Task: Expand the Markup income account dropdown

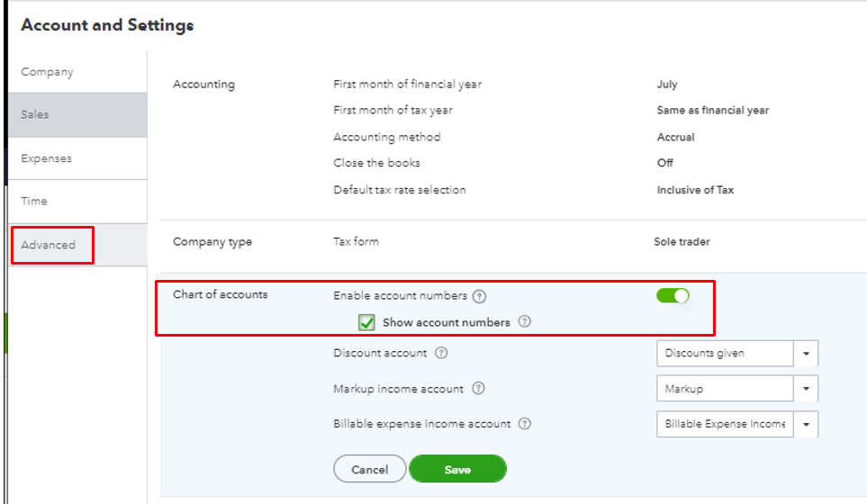Action: [x=806, y=389]
